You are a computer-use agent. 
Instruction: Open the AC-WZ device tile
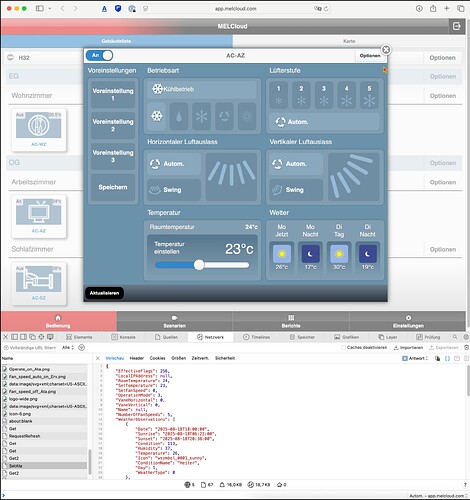click(39, 130)
